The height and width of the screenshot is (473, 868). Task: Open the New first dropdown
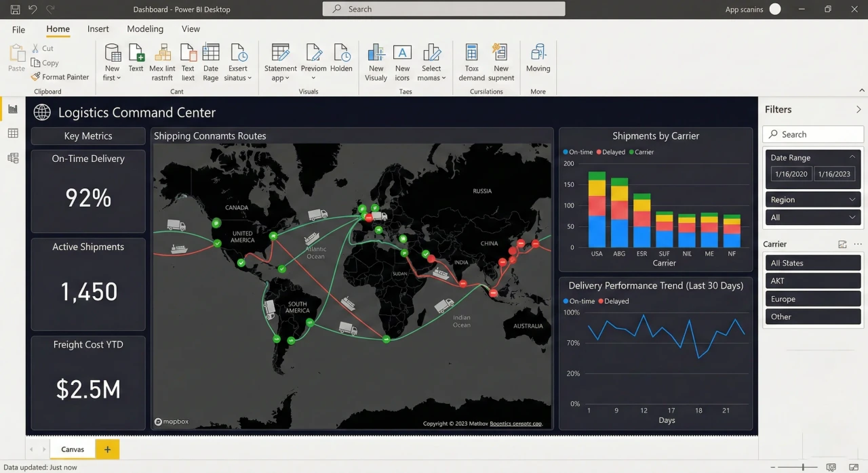pyautogui.click(x=112, y=78)
